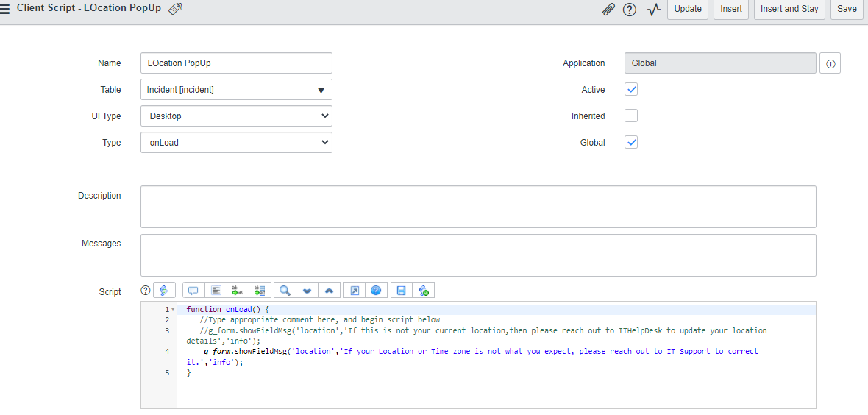The image size is (868, 415).
Task: Save the script with the floppy disk icon
Action: coord(402,290)
